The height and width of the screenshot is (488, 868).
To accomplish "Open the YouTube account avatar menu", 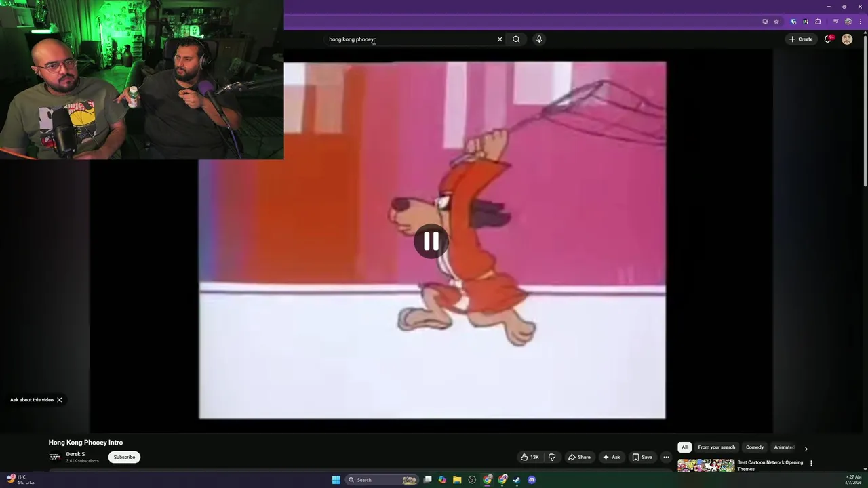I will (x=847, y=39).
